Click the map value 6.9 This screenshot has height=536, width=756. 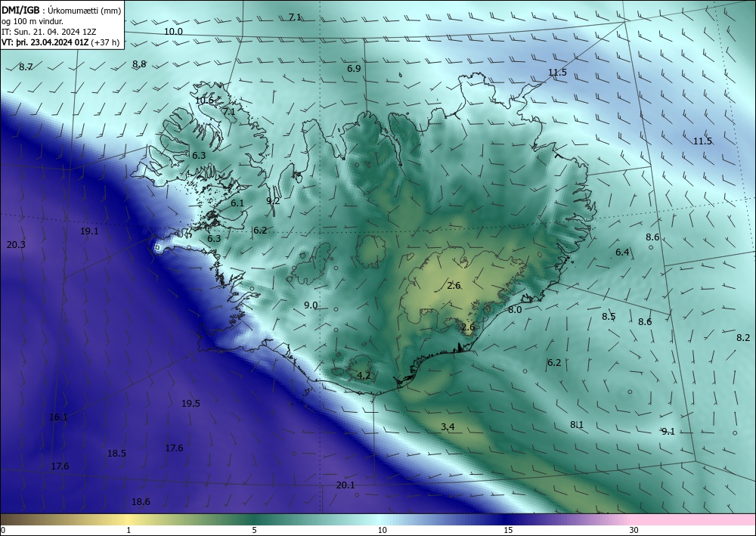354,69
